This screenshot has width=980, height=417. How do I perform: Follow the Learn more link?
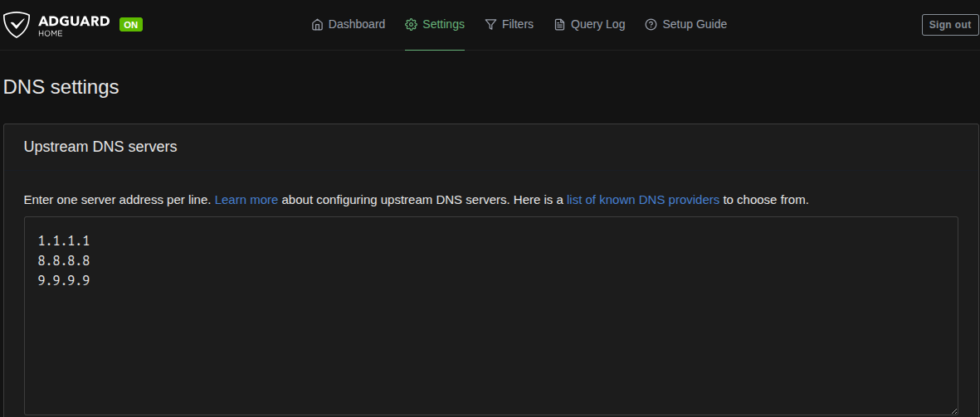246,200
